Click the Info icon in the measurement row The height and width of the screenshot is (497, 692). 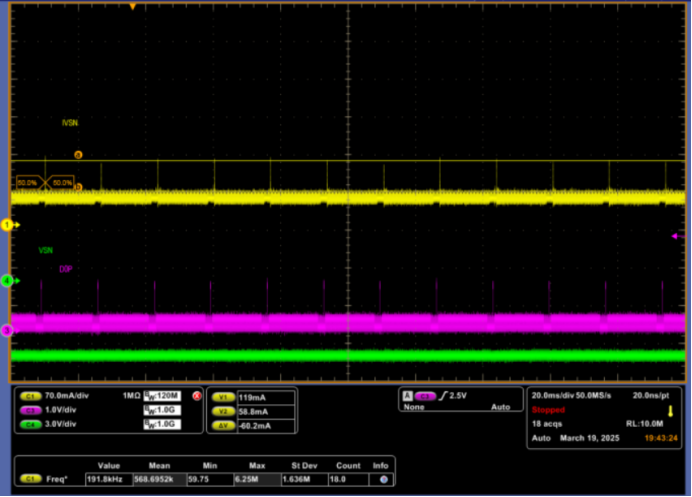(x=383, y=480)
